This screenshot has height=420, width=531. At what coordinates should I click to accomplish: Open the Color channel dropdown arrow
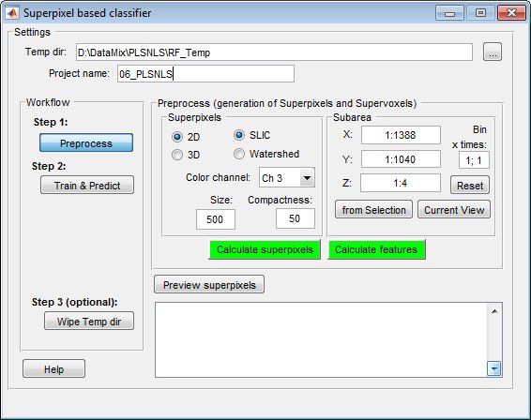pos(307,178)
